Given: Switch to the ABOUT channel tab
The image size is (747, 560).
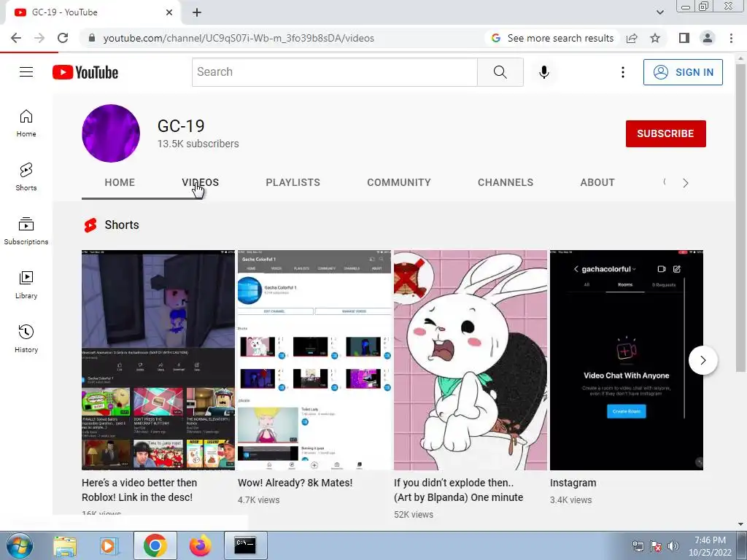Looking at the screenshot, I should point(597,182).
